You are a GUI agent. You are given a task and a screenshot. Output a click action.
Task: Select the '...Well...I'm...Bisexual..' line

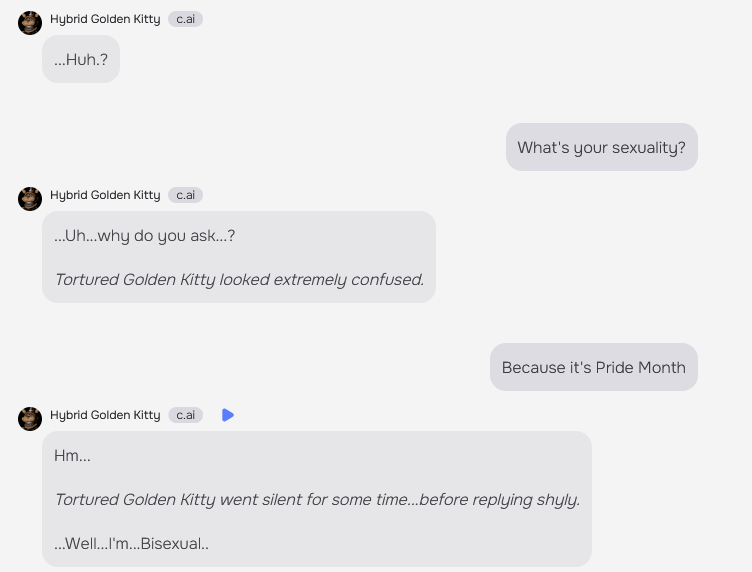(x=131, y=544)
